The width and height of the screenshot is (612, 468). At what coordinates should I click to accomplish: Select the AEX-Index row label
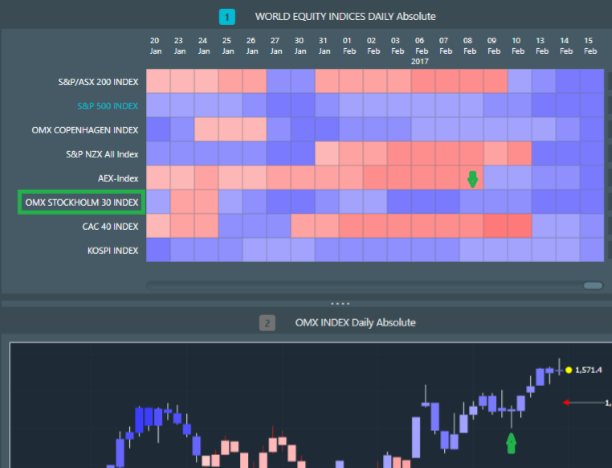coord(118,179)
